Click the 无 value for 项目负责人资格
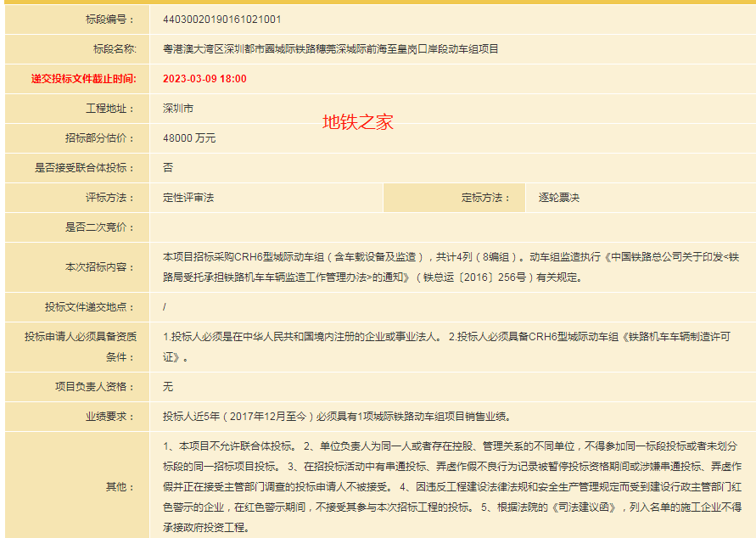Viewport: 756px width, 538px height. [168, 386]
